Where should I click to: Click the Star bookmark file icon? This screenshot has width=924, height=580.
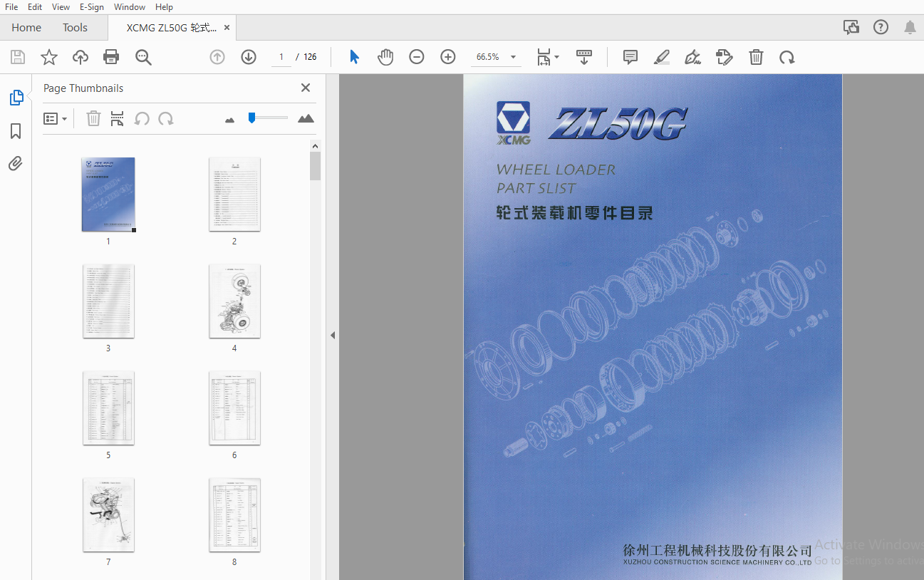tap(49, 57)
